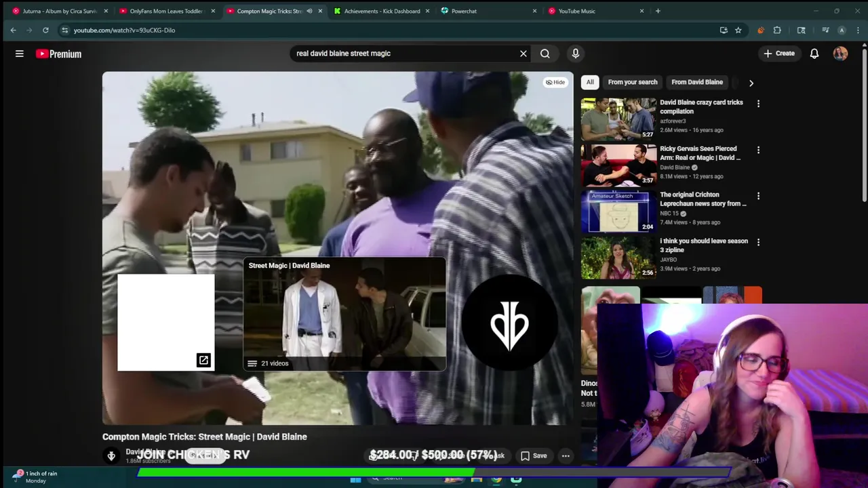Open Windows Start button

(355, 480)
